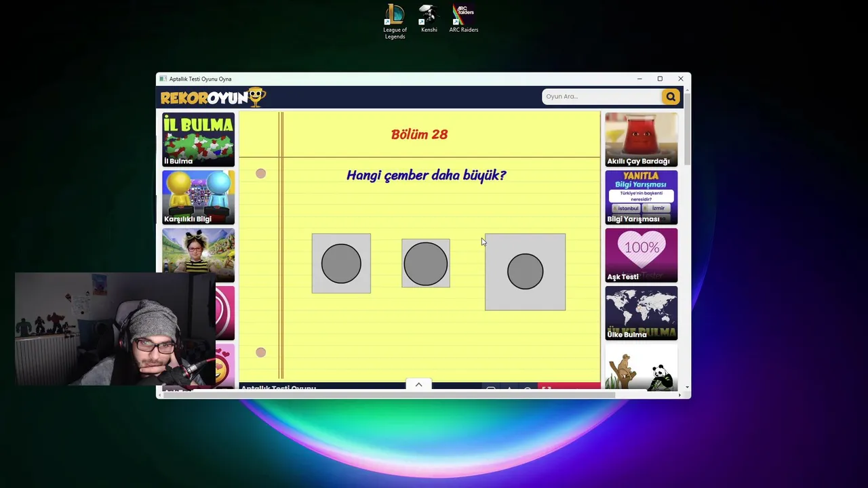The image size is (868, 488).
Task: Launch ARC Raiders desktop shortcut
Action: pos(464,19)
